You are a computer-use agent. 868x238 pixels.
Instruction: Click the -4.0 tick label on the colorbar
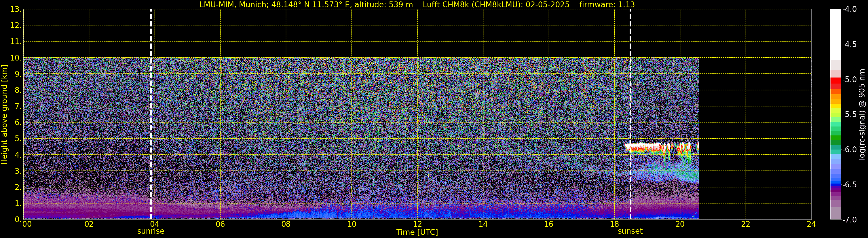(849, 9)
